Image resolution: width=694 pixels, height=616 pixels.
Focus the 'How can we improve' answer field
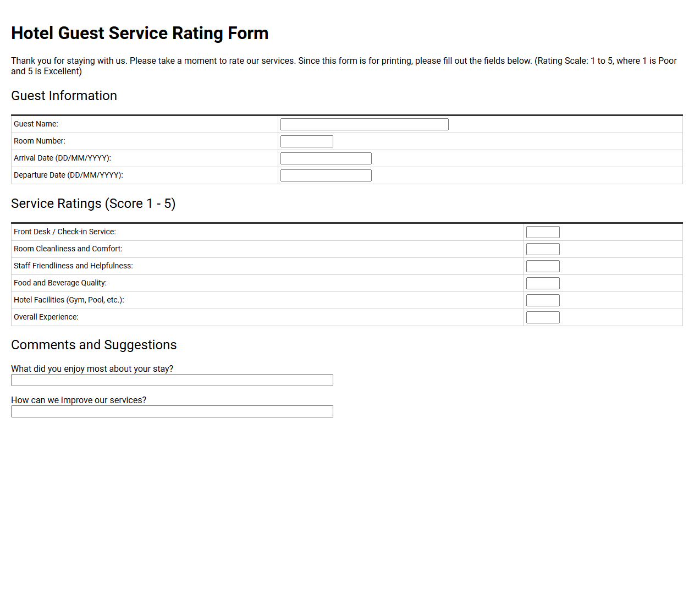[x=172, y=411]
